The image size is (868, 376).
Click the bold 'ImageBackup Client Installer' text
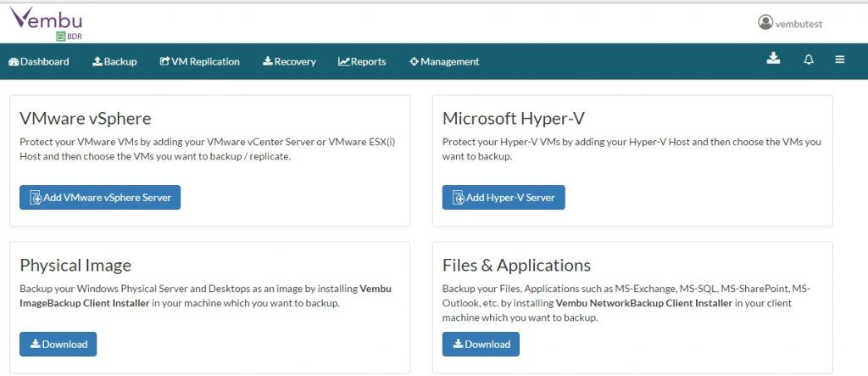(x=85, y=303)
